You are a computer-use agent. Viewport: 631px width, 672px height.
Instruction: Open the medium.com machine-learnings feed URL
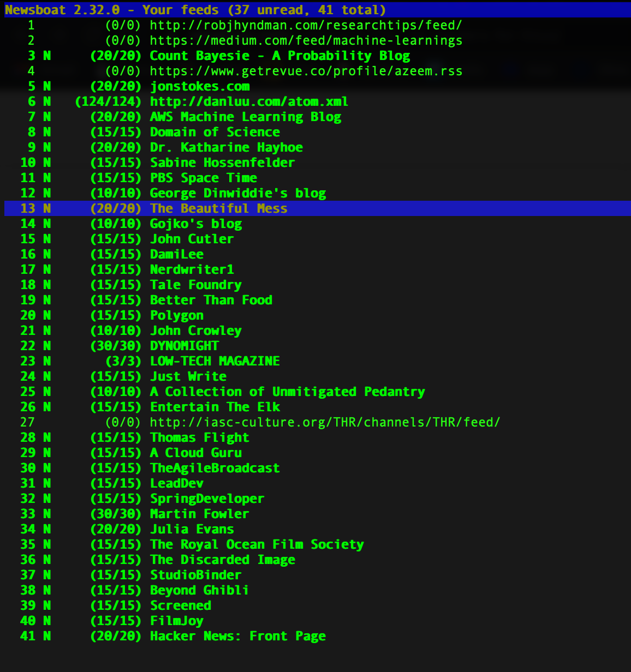point(306,41)
